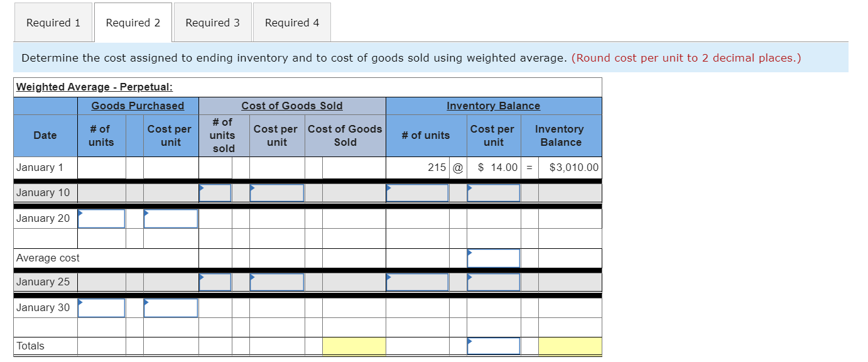The height and width of the screenshot is (362, 868).
Task: Select January 10 inventory cost per unit field
Action: (493, 192)
